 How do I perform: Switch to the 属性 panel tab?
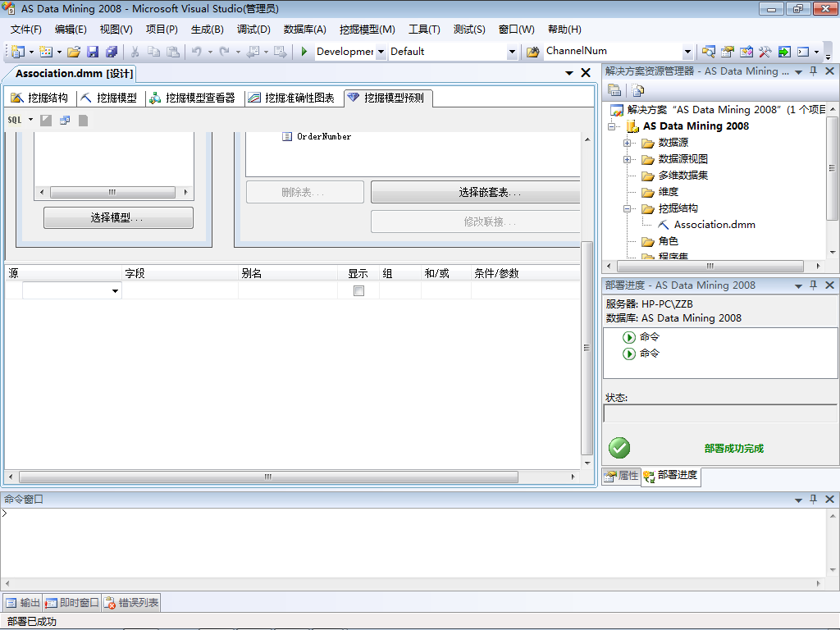(622, 476)
